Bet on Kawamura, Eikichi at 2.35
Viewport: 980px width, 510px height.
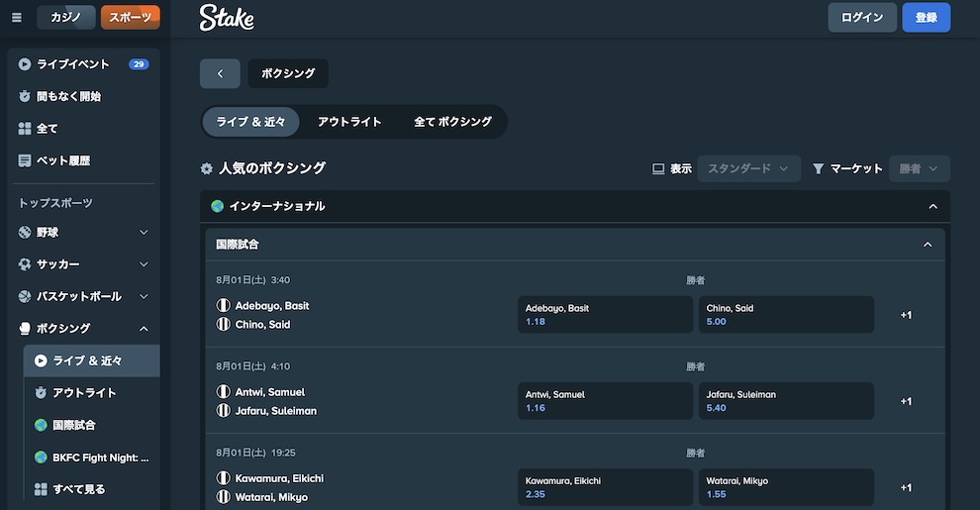605,487
